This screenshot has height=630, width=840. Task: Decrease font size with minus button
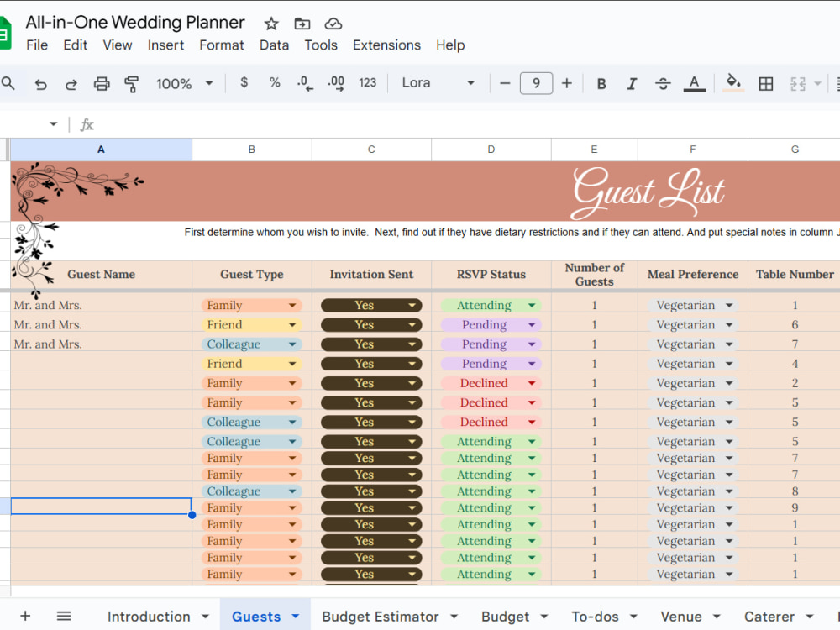point(505,83)
